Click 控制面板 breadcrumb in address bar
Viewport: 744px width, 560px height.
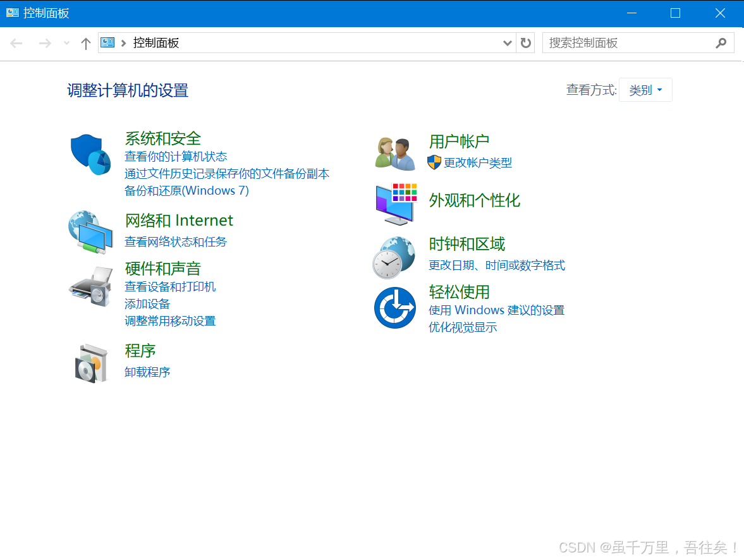pos(156,43)
